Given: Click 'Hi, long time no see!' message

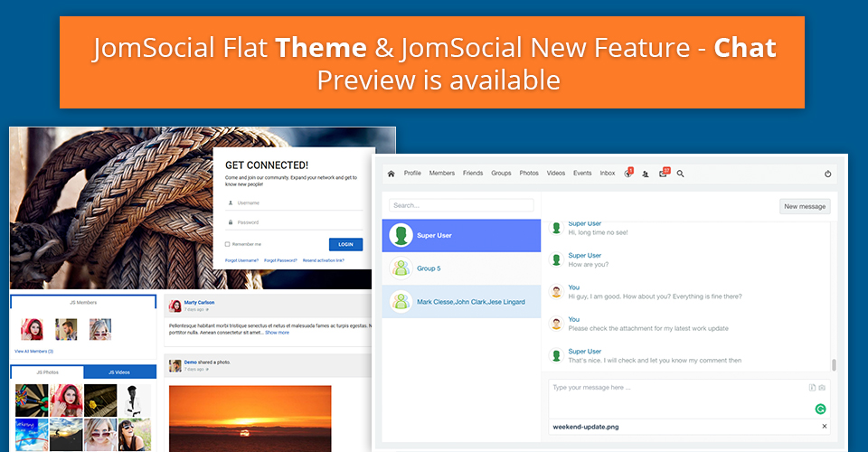Looking at the screenshot, I should click(598, 232).
